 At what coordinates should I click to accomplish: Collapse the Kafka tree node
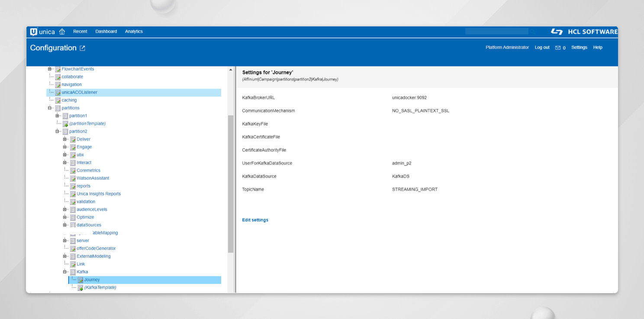[x=65, y=272]
